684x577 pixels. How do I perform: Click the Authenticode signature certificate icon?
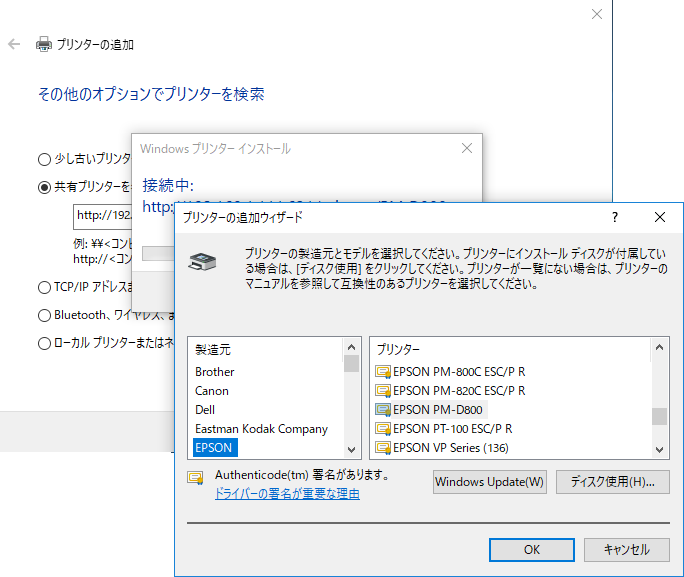[x=195, y=478]
